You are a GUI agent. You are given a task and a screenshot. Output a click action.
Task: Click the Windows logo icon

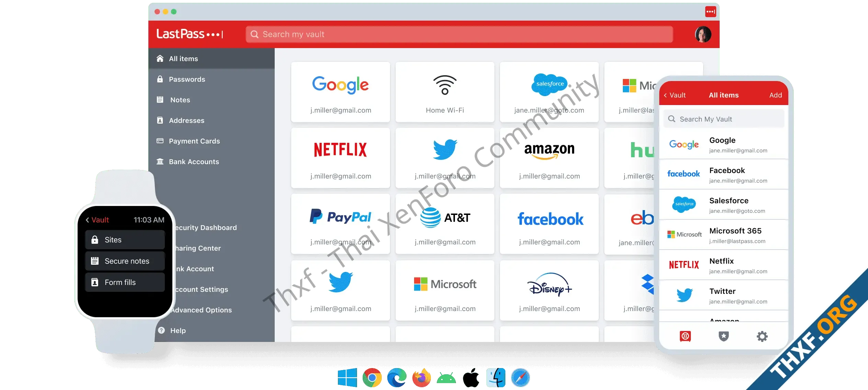(x=347, y=378)
